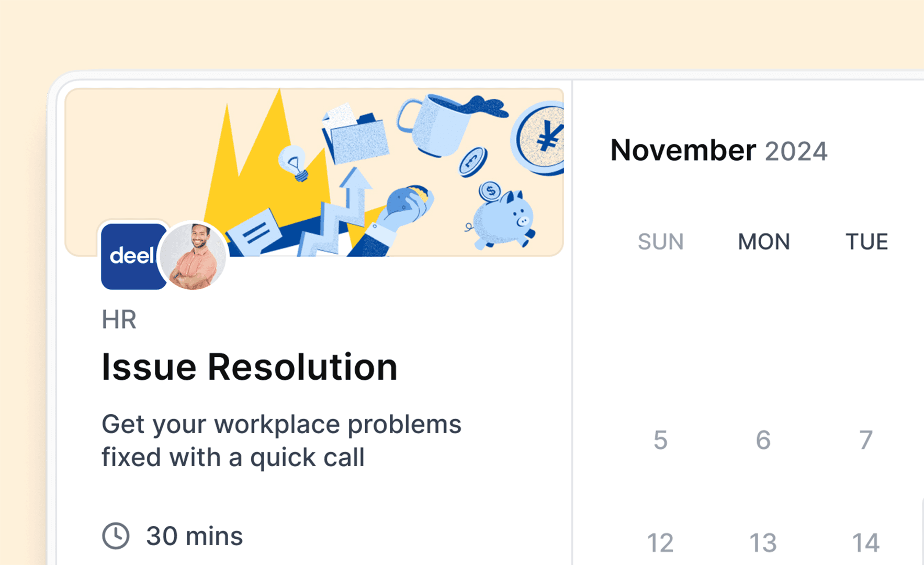Viewport: 924px width, 565px height.
Task: Select date 14 on the calendar
Action: click(x=864, y=543)
